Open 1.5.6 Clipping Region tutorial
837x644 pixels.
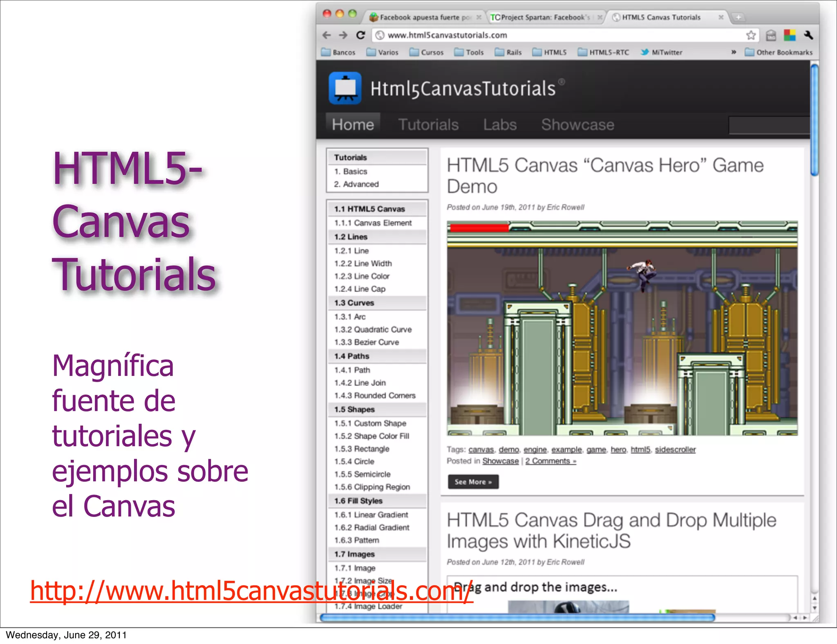pos(372,487)
